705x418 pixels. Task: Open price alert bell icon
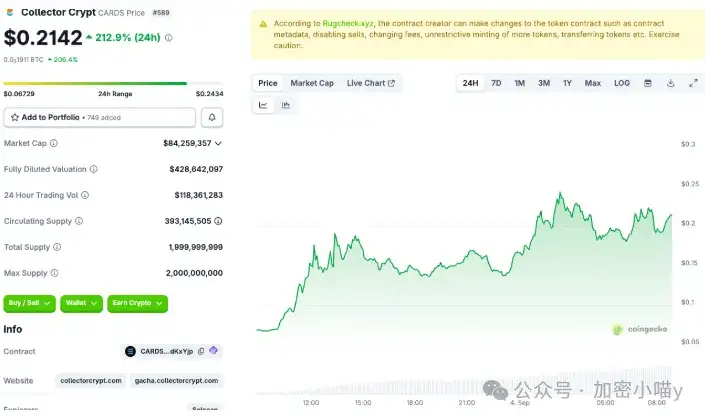pyautogui.click(x=212, y=117)
